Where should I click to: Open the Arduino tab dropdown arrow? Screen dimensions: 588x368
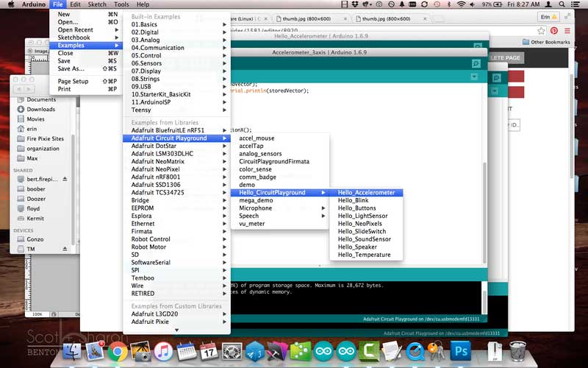coord(476,77)
